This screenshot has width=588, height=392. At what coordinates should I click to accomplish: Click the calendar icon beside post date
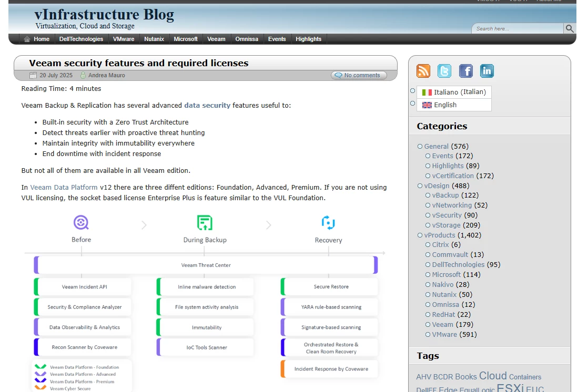tap(33, 75)
